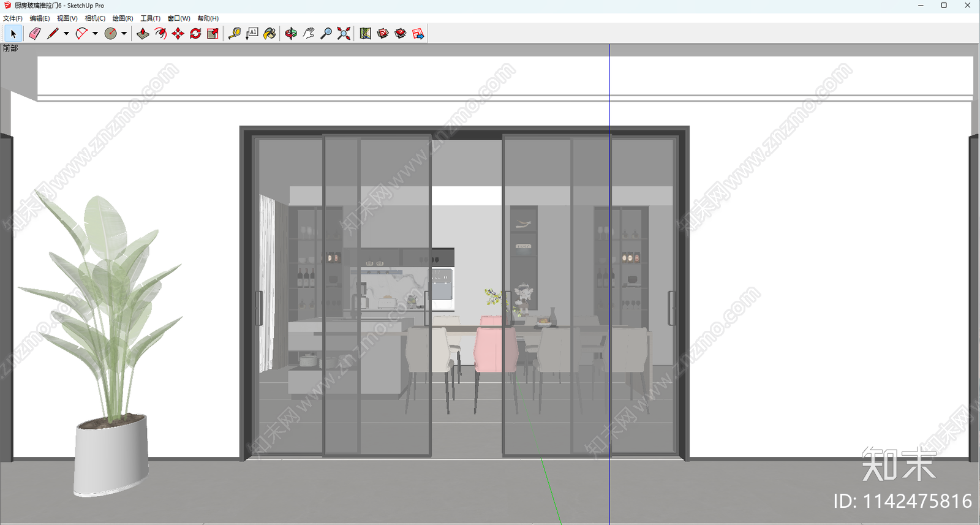Screen dimensions: 980x525
Task: Open the 帮助(H) menu
Action: [208, 18]
